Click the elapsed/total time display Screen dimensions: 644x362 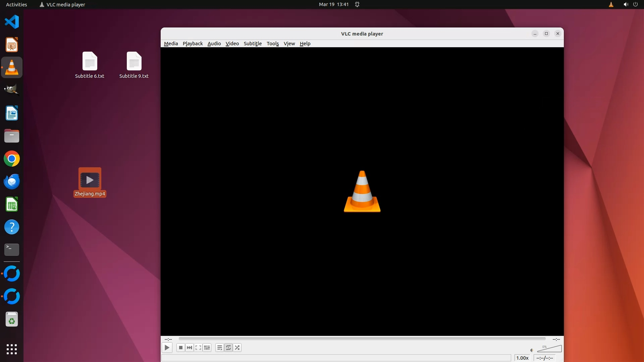coord(544,358)
